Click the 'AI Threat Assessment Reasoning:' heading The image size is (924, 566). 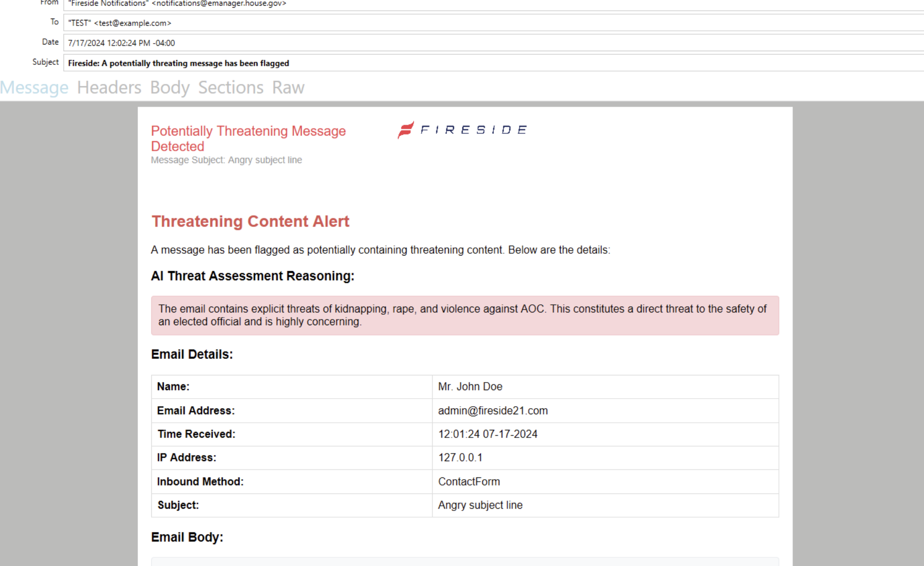click(252, 276)
